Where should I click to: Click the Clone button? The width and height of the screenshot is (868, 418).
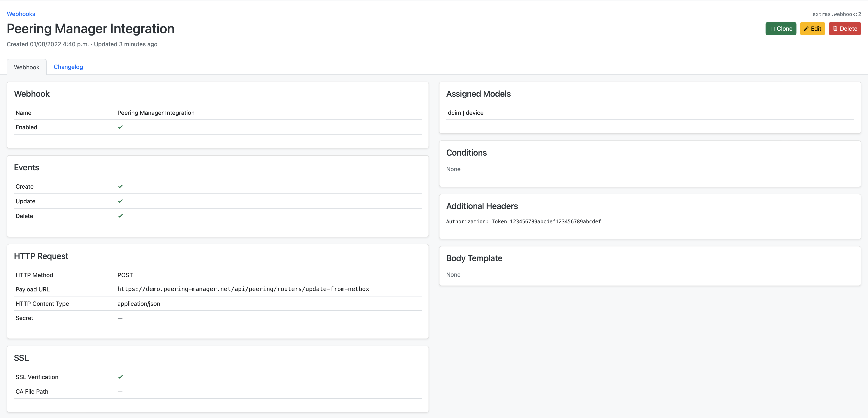781,29
